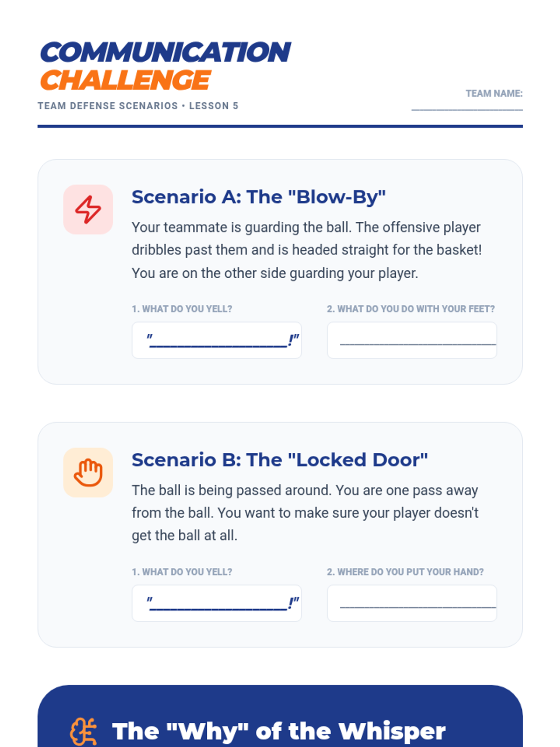This screenshot has height=747, width=560.
Task: Click Scenario A yell answer field
Action: (x=217, y=340)
